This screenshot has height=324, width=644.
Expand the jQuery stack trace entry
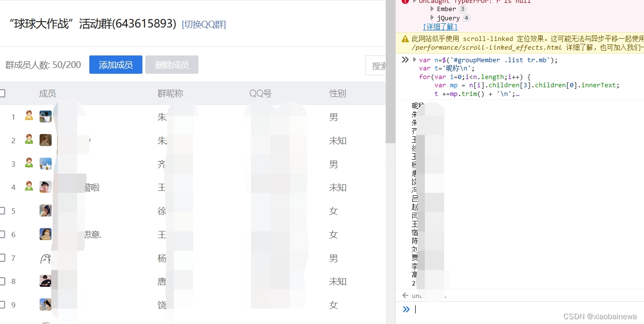click(x=432, y=17)
